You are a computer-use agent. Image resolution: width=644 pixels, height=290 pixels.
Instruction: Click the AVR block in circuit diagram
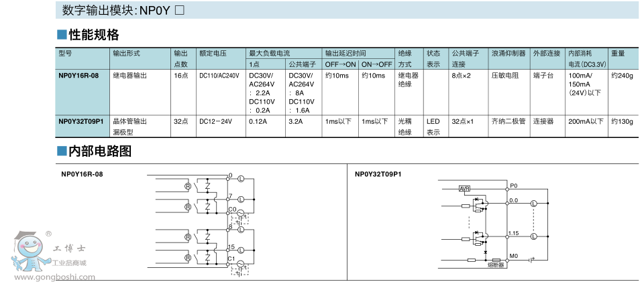pos(464,189)
